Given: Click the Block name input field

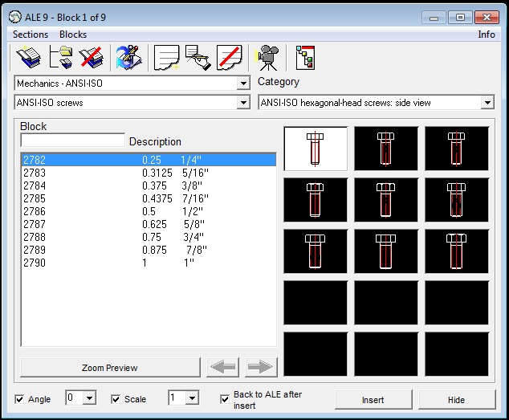Looking at the screenshot, I should (73, 140).
